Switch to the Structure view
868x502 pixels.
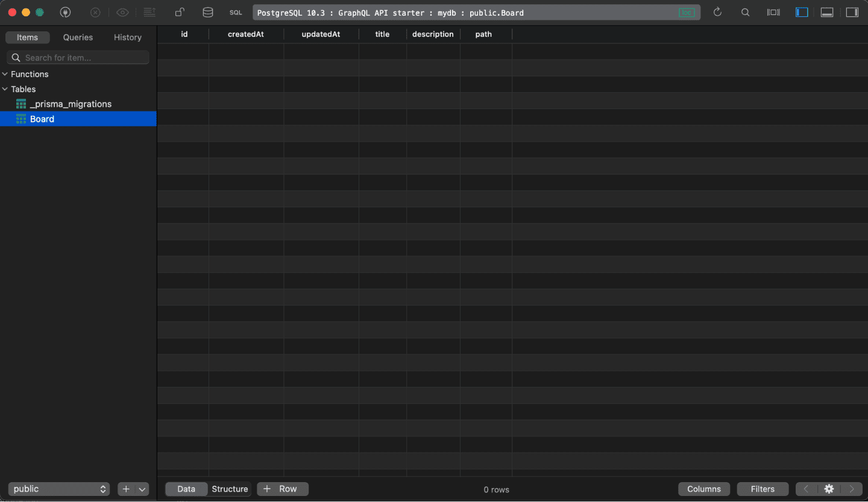[230, 489]
